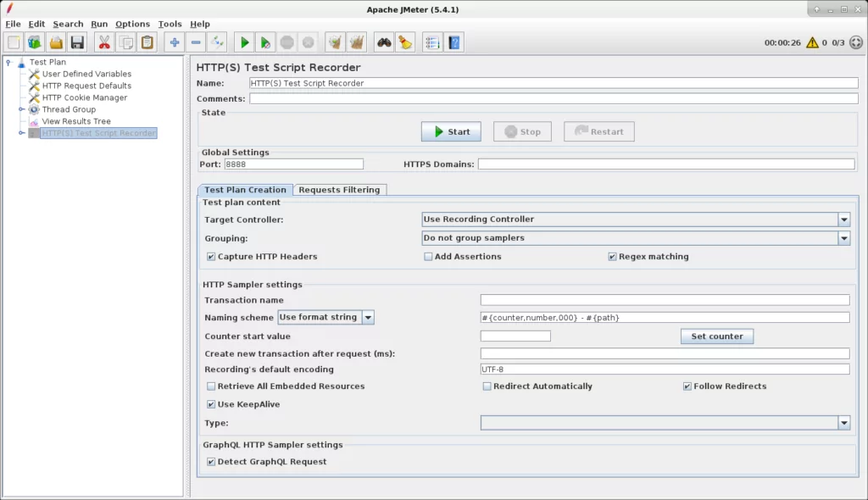Click the recorder Start button

451,132
